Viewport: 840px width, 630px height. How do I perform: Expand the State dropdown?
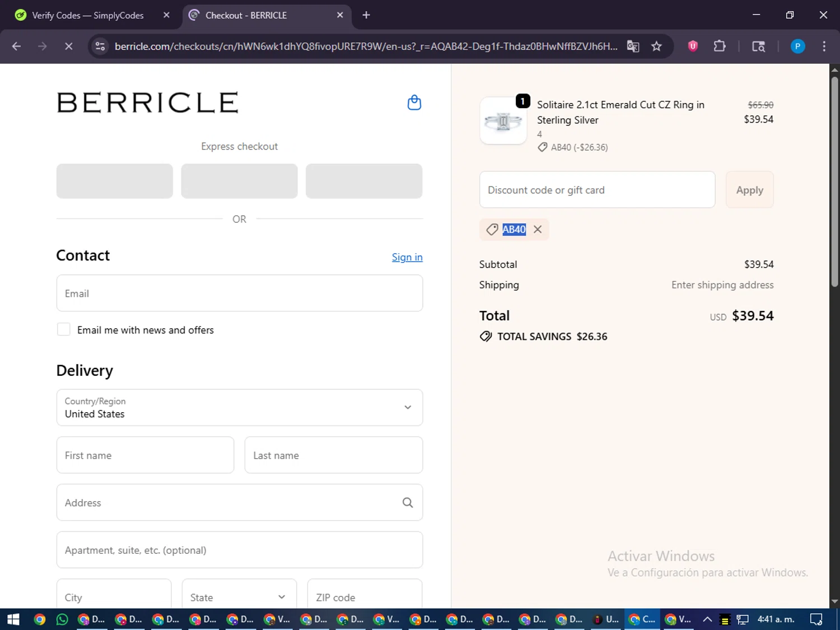point(239,594)
